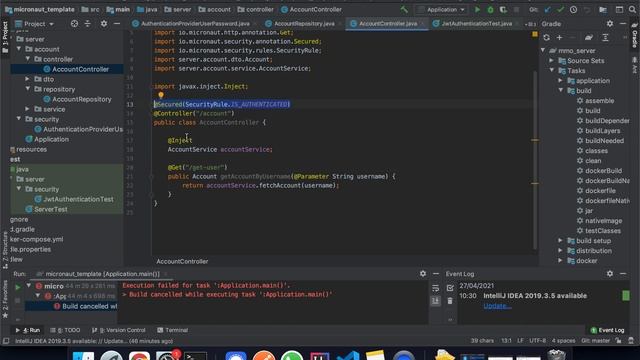
Task: Expand the service folder
Action: click(28, 109)
